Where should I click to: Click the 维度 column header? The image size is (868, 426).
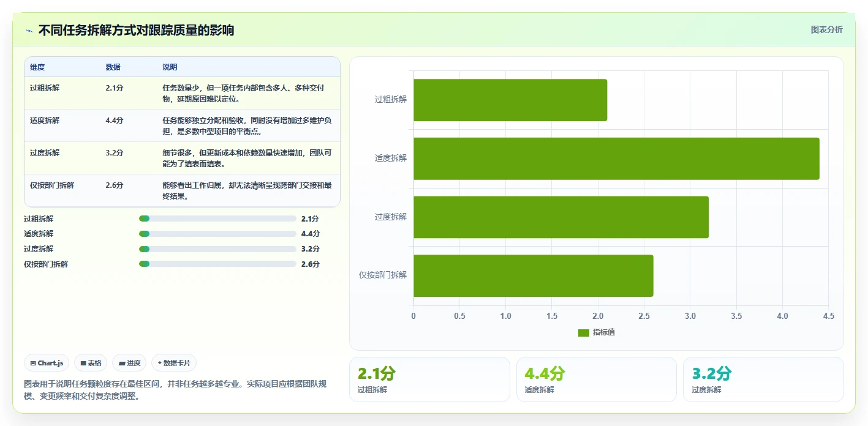pos(37,67)
